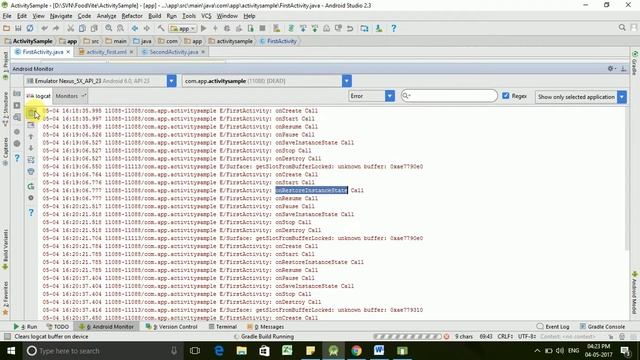This screenshot has height=360, width=640.
Task: Click the Redo arrow in toolbar
Action: [x=56, y=28]
